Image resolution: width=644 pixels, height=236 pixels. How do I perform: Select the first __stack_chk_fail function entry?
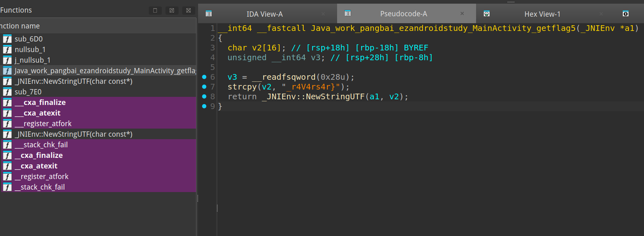pyautogui.click(x=41, y=145)
